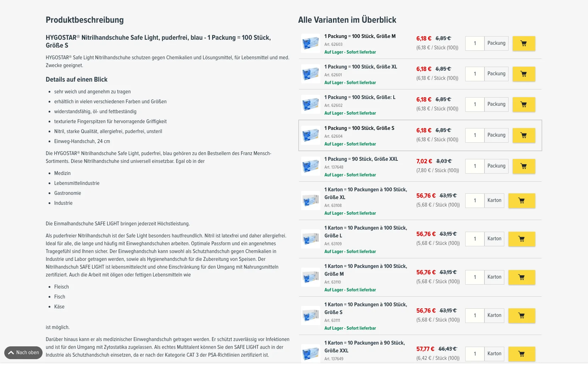Open variant 1 Packung = 100 Stück, Größe XL
Viewport: 588px width, 368px height.
[361, 67]
